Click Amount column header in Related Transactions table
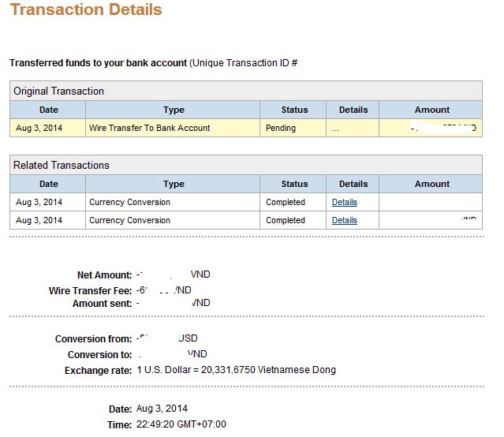Image resolution: width=504 pixels, height=437 pixels. click(x=431, y=184)
